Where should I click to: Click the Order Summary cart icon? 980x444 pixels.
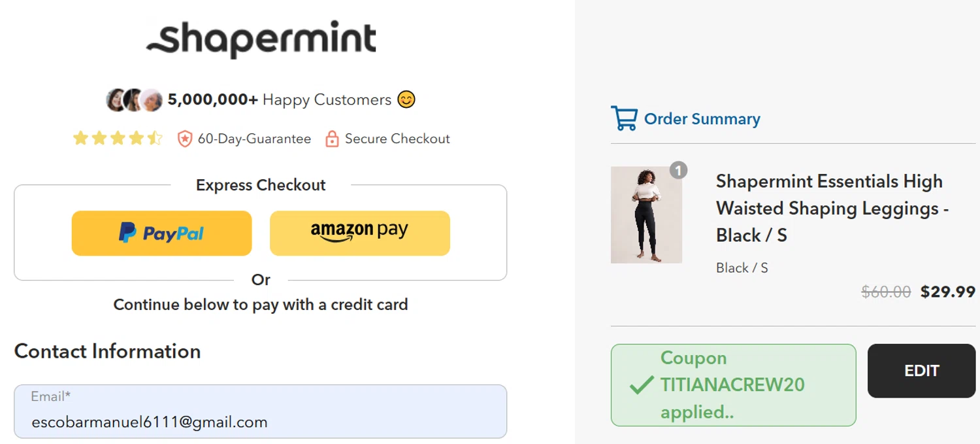coord(624,118)
